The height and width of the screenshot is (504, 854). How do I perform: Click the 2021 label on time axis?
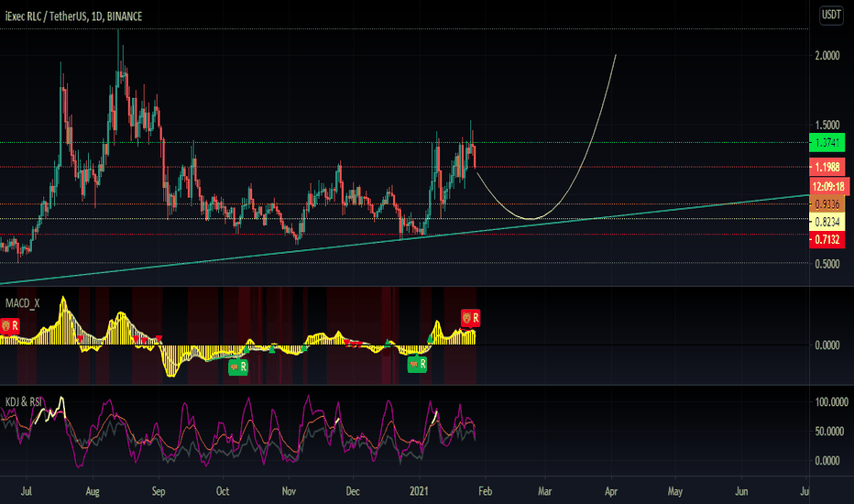pos(419,491)
